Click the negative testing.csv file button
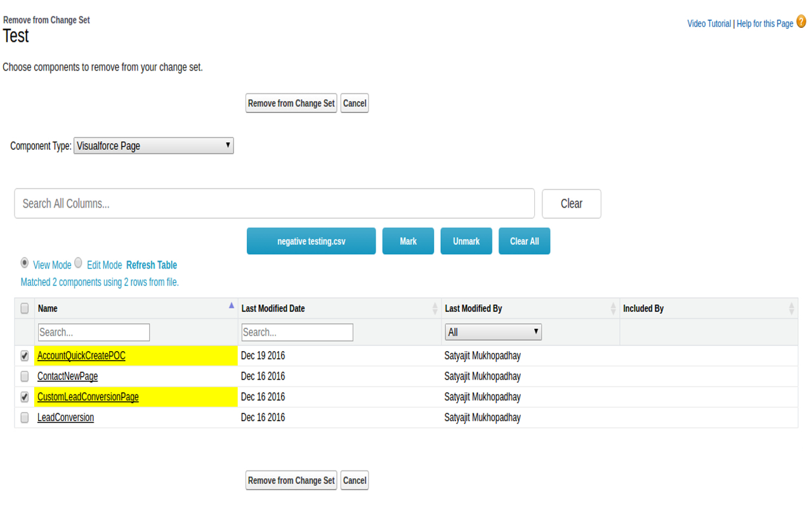The height and width of the screenshot is (508, 812). (311, 241)
